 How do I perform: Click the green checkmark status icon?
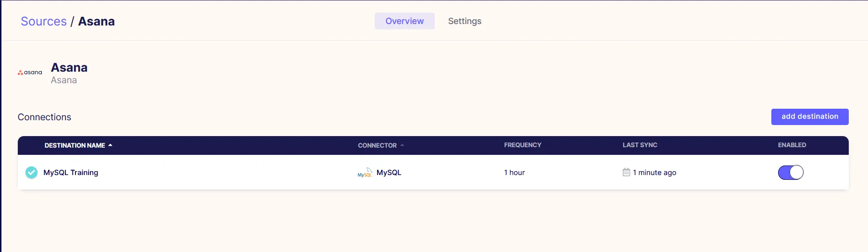point(31,172)
